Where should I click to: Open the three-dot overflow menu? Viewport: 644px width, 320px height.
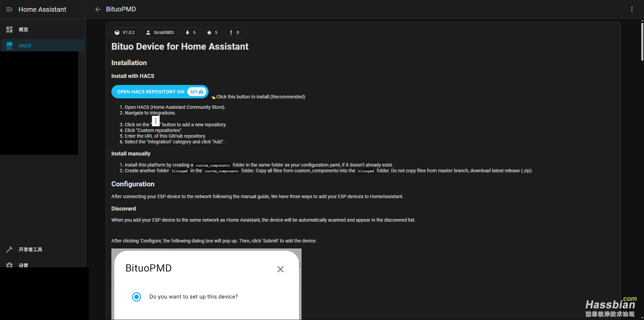point(632,9)
